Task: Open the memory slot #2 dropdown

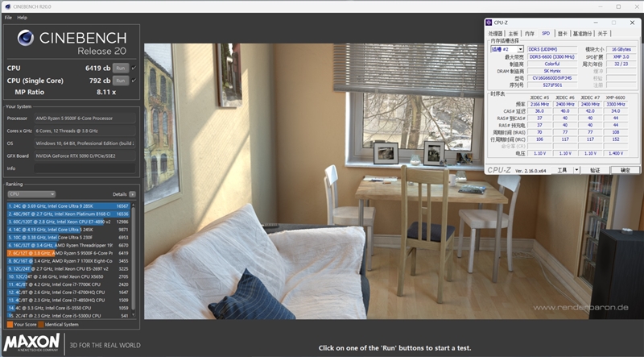Action: click(506, 49)
